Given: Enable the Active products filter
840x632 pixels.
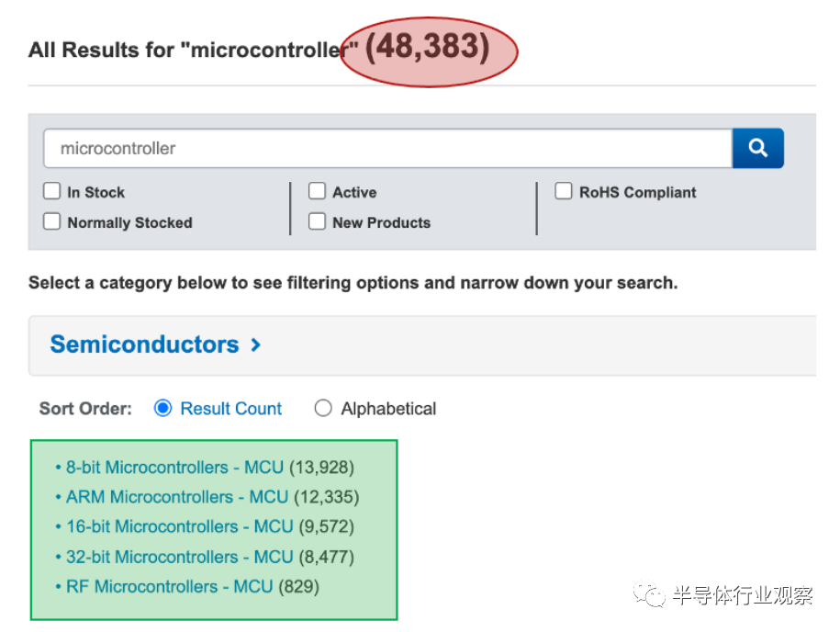Looking at the screenshot, I should [317, 191].
